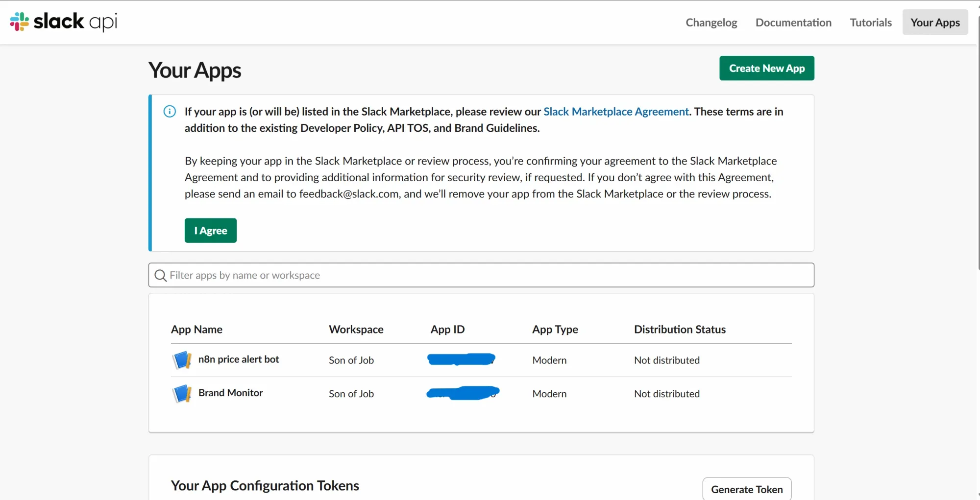Click Not distributed in Brand Monitor row
This screenshot has width=980, height=500.
(x=667, y=394)
